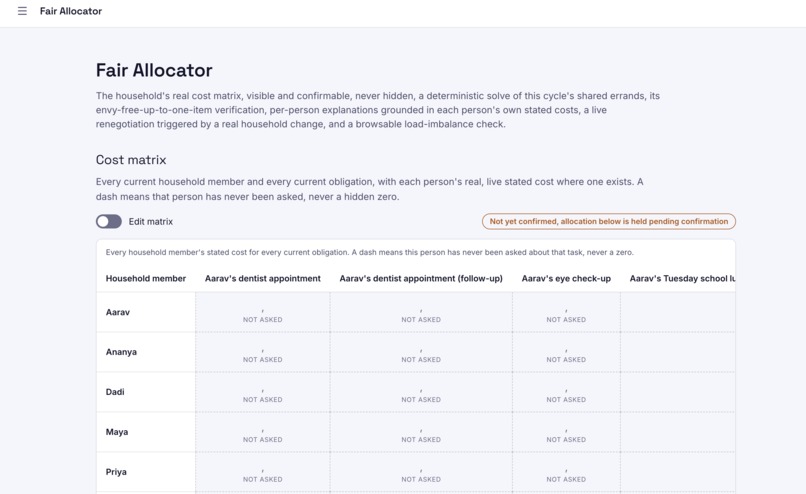Screen dimensions: 806x494
Task: Click the Ananya row name
Action: 121,352
